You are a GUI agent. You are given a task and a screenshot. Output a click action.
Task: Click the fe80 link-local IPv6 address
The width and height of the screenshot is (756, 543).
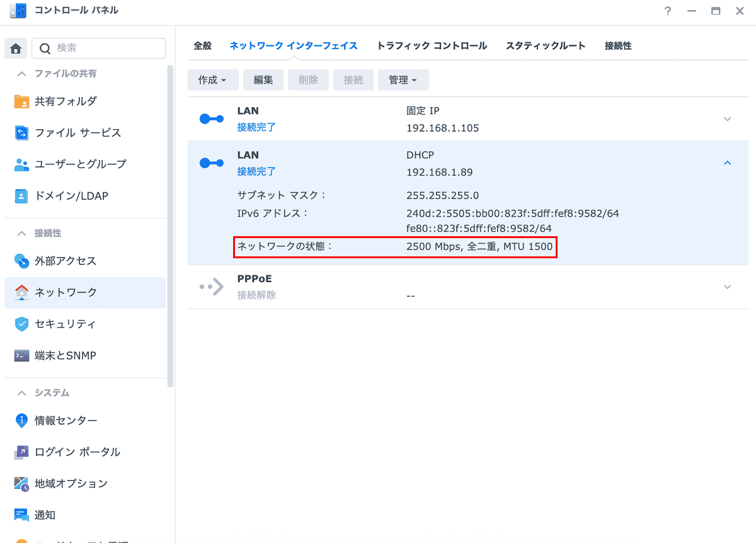pyautogui.click(x=479, y=228)
